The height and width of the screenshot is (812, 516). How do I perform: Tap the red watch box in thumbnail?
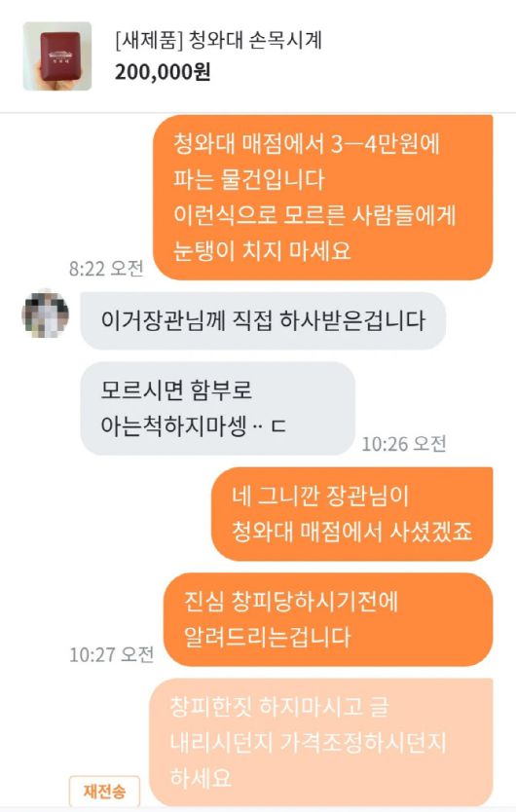[x=61, y=54]
